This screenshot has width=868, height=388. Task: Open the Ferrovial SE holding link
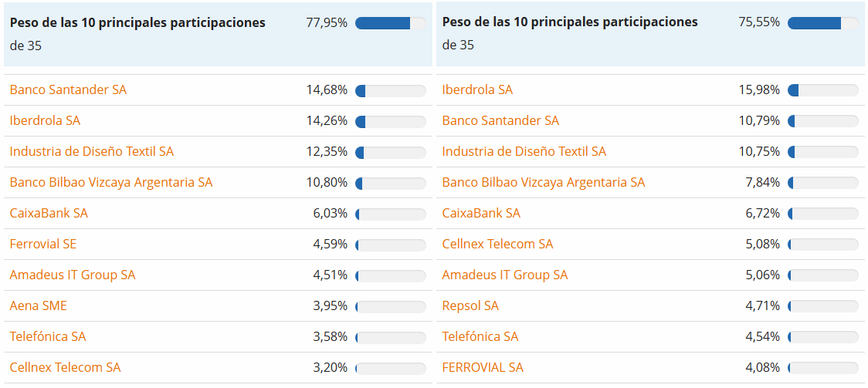pos(43,245)
